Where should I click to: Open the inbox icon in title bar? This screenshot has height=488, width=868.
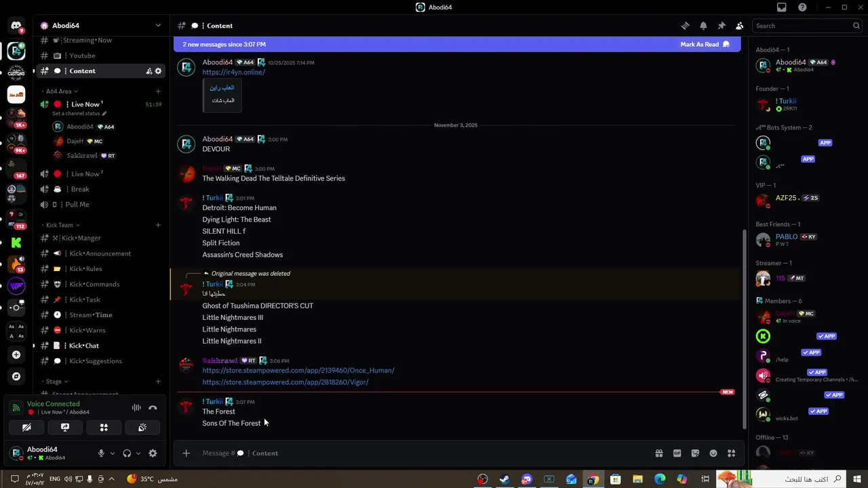(782, 7)
